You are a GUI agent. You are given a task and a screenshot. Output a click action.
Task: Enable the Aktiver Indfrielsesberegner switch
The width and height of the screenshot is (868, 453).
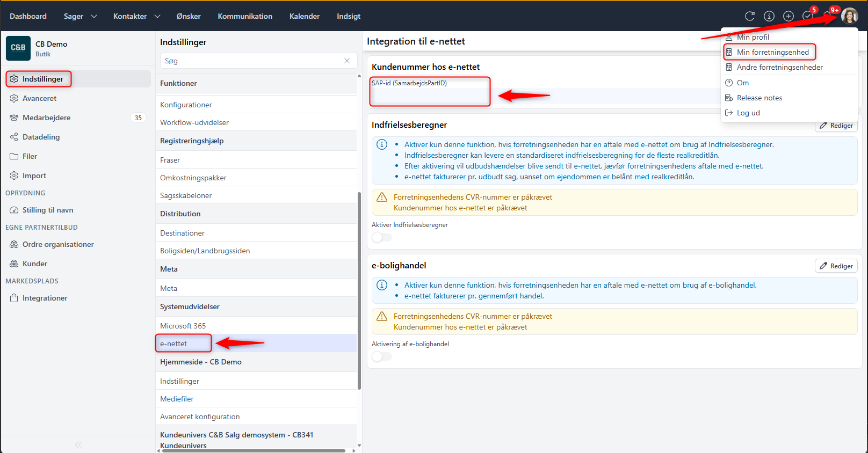tap(381, 237)
